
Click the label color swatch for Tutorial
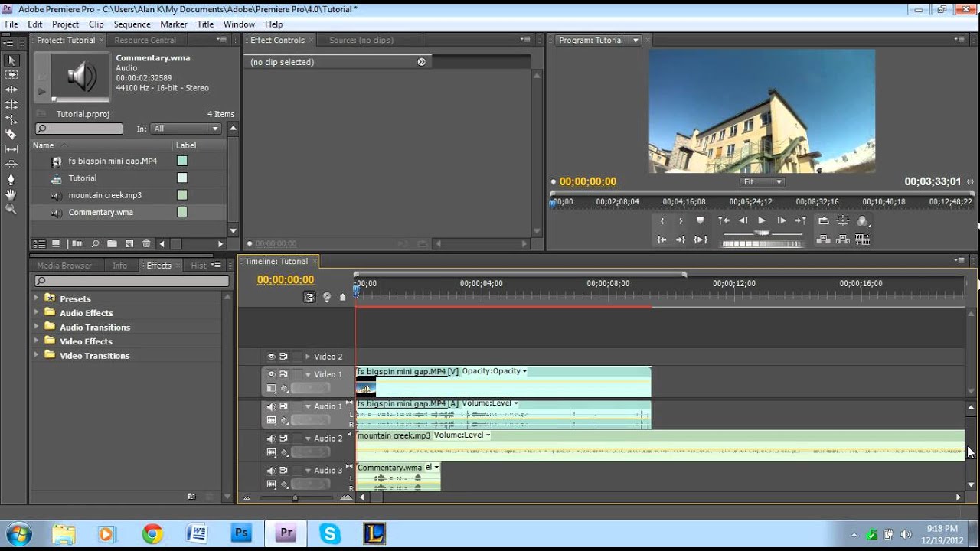point(182,178)
